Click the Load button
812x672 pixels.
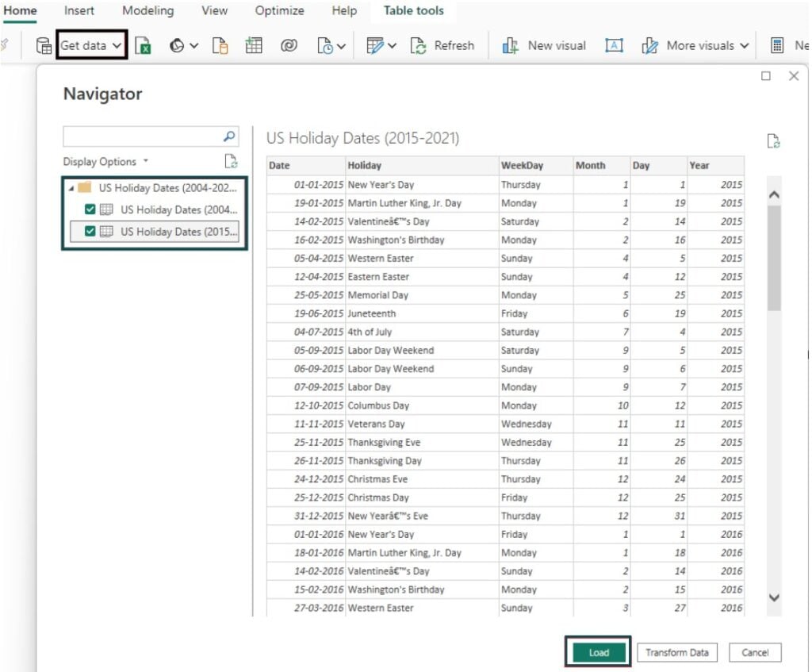pos(598,652)
